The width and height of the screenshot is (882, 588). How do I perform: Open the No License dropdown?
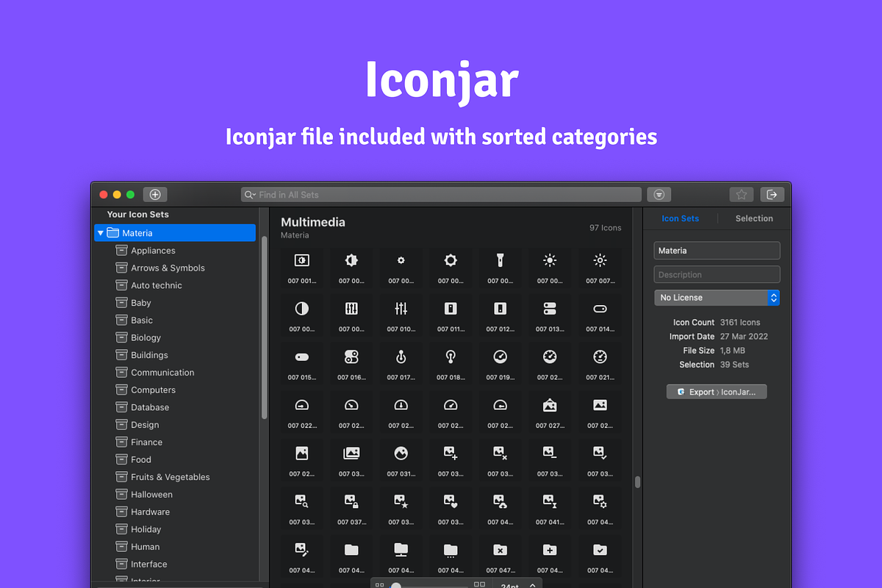[x=717, y=298]
